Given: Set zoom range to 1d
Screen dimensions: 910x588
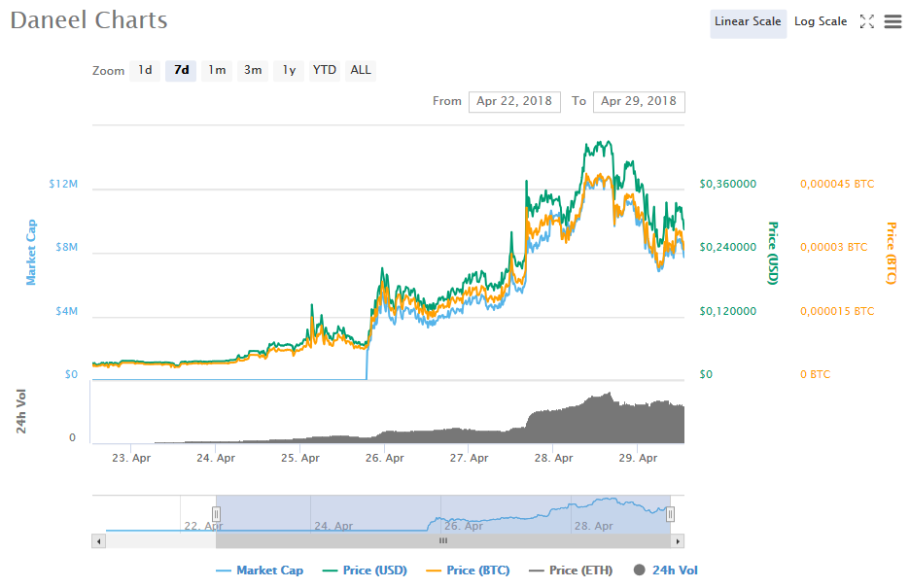Looking at the screenshot, I should point(145,70).
